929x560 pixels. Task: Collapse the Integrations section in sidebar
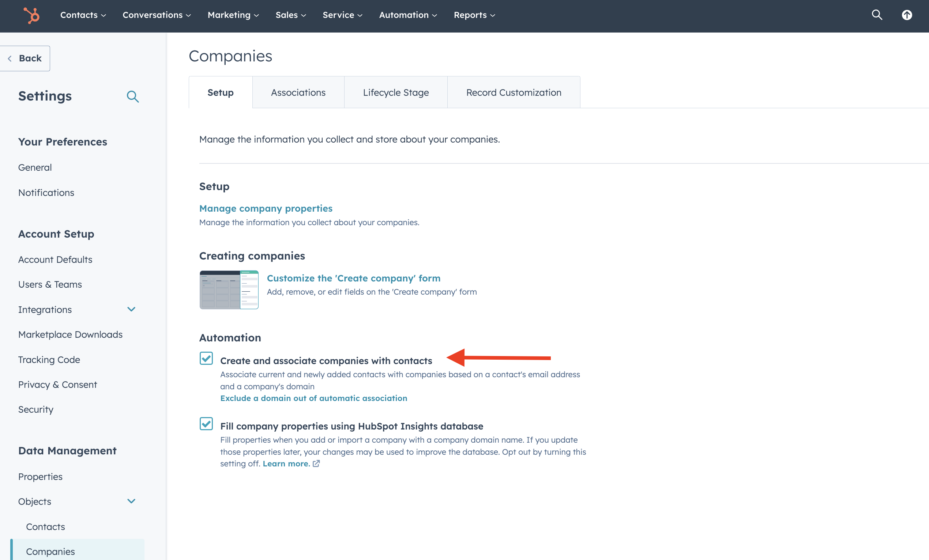click(131, 309)
